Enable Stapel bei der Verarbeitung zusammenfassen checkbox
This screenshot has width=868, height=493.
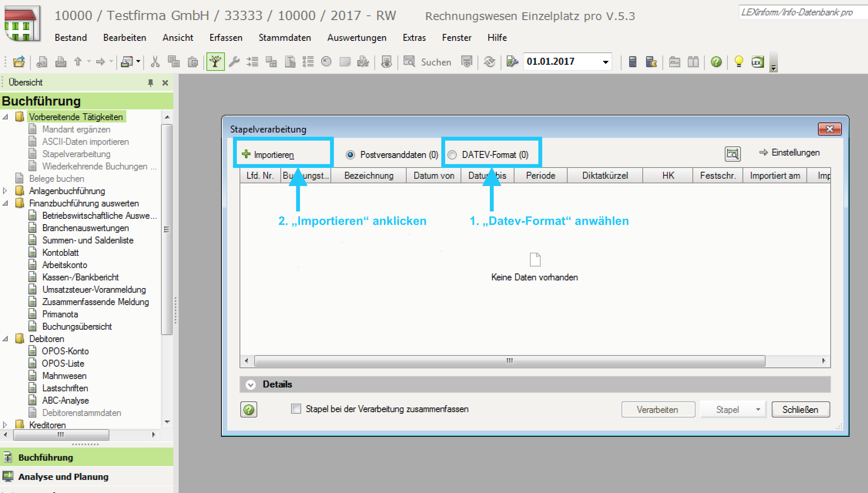pyautogui.click(x=296, y=409)
